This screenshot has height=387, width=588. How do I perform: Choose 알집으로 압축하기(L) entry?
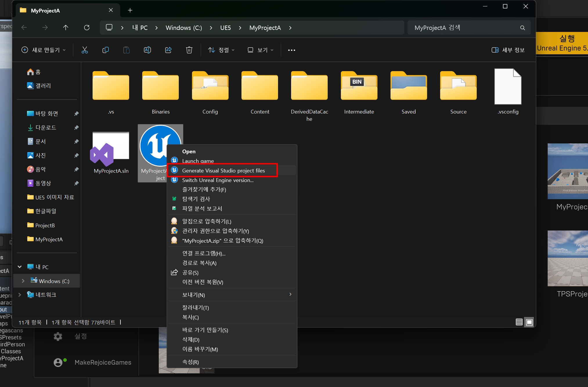[x=232, y=221]
